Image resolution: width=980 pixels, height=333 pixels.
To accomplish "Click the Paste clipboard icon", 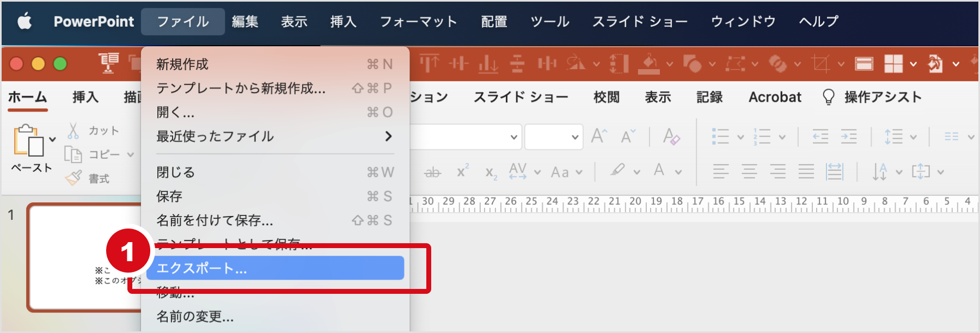I will [29, 141].
